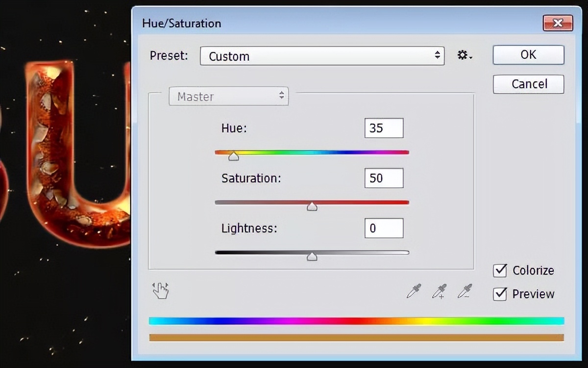The height and width of the screenshot is (368, 588).
Task: Click the on-image adjustment hand tool
Action: [x=160, y=290]
